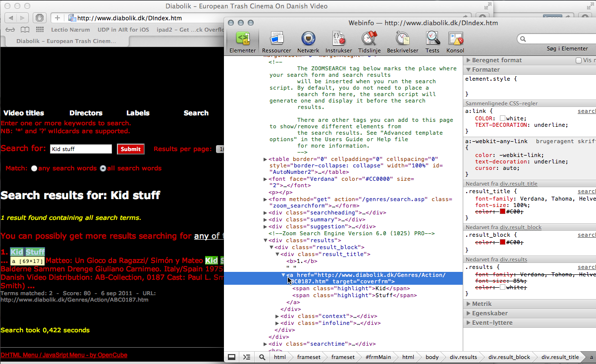Open the Results per page dropdown
The image size is (596, 364).
(220, 149)
